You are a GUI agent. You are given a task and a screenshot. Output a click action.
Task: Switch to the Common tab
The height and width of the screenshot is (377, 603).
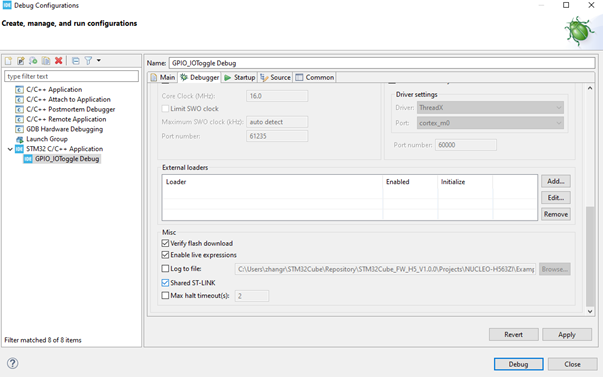point(315,77)
